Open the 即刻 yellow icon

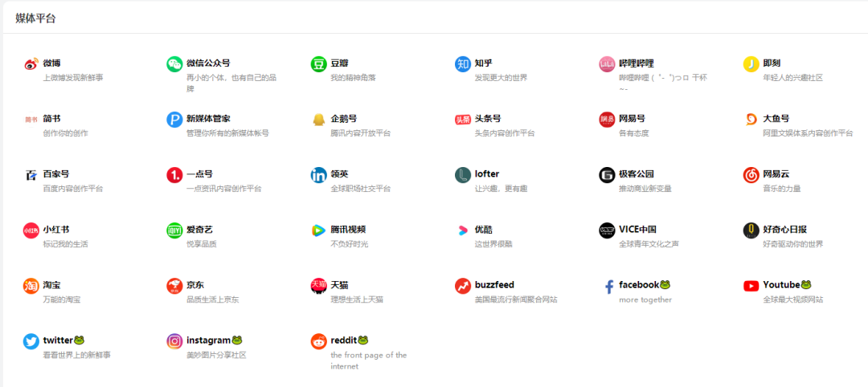coord(751,64)
